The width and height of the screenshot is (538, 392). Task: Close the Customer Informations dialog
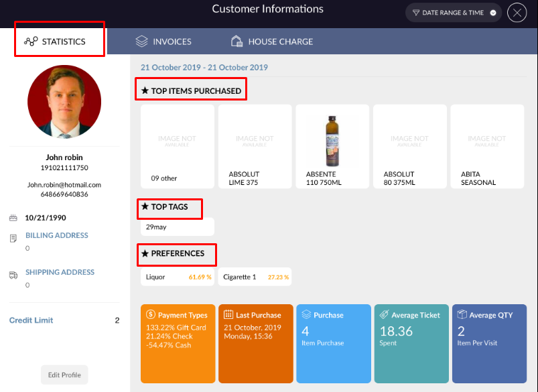point(517,13)
